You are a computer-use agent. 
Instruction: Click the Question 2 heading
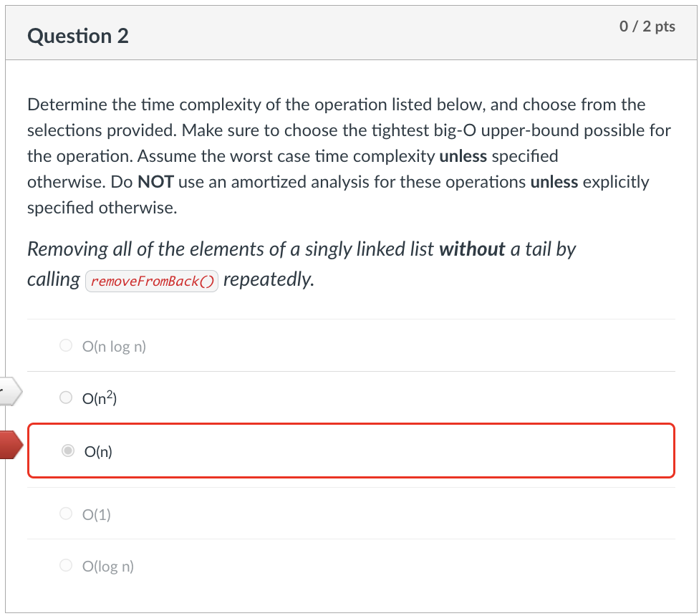coord(77,36)
